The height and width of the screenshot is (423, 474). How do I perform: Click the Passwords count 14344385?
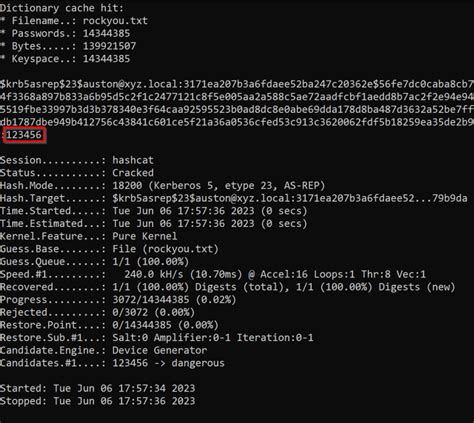106,33
